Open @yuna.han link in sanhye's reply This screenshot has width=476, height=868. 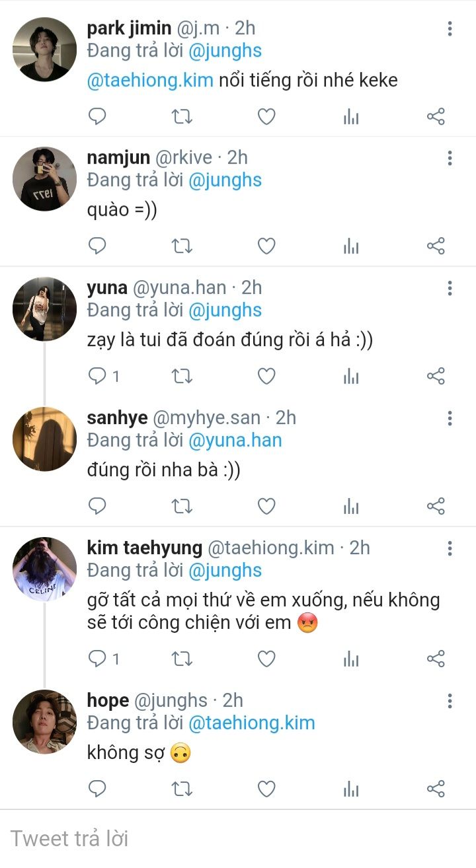click(235, 440)
